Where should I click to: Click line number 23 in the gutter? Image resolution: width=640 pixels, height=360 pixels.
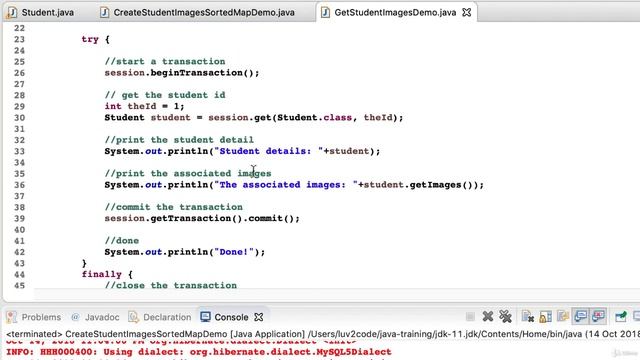(19, 39)
